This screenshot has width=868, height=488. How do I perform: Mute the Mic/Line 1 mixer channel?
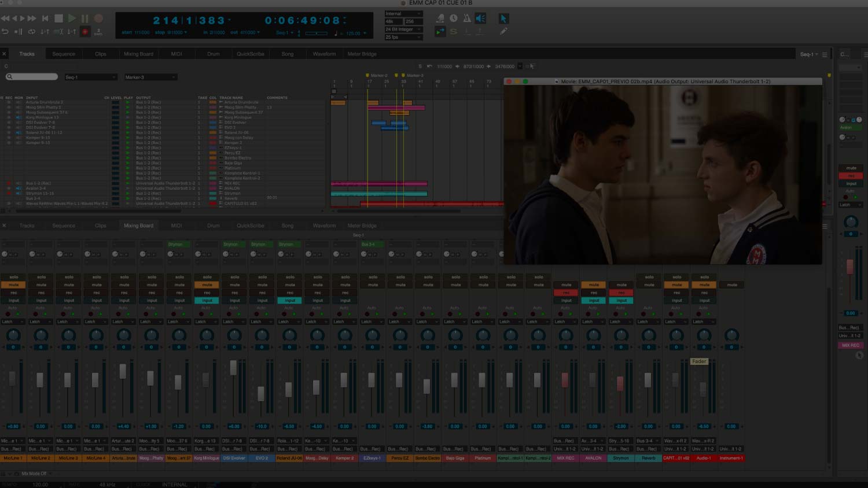pos(13,284)
